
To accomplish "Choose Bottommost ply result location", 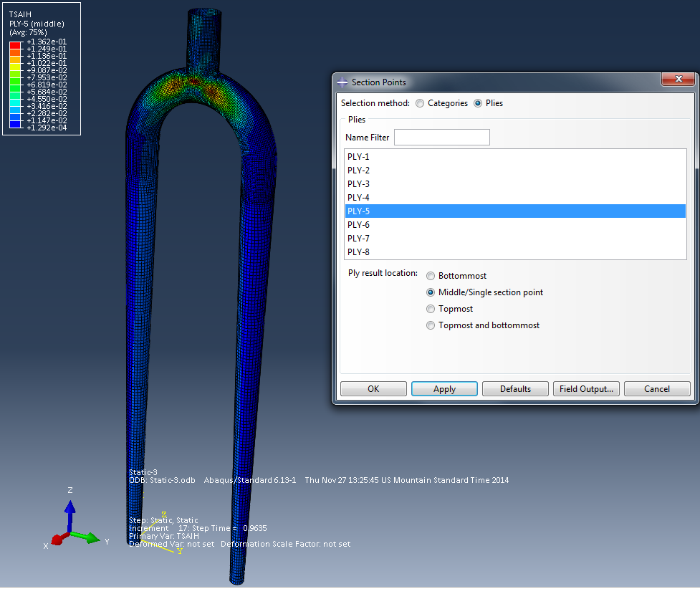I will [431, 276].
